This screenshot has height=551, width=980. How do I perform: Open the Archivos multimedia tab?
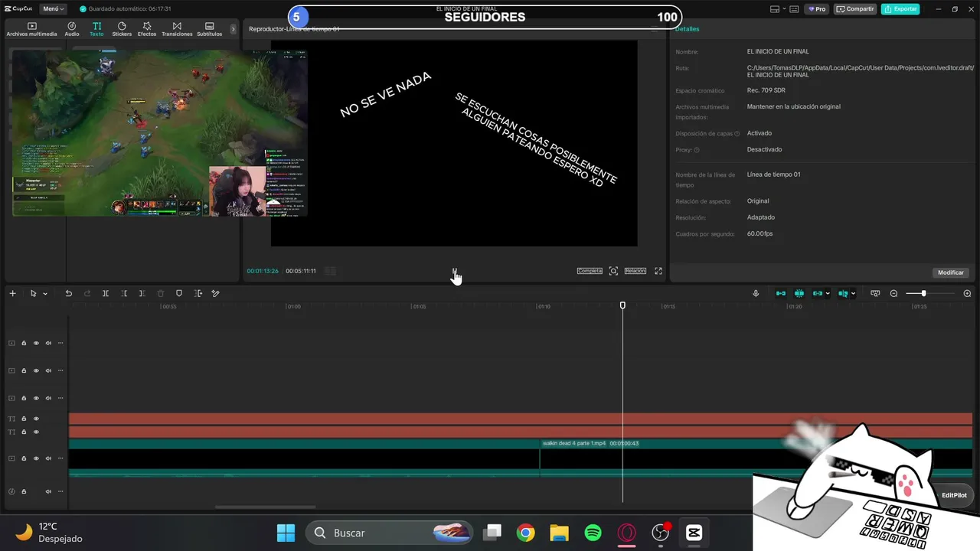pos(31,29)
